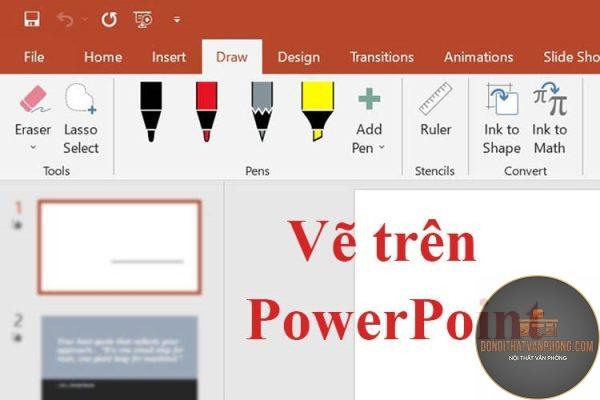Choose the yellow highlighter
Screen dimensions: 600x400
[318, 111]
